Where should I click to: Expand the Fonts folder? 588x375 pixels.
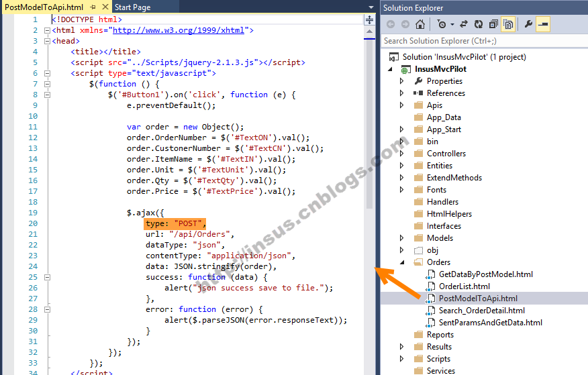tap(401, 190)
